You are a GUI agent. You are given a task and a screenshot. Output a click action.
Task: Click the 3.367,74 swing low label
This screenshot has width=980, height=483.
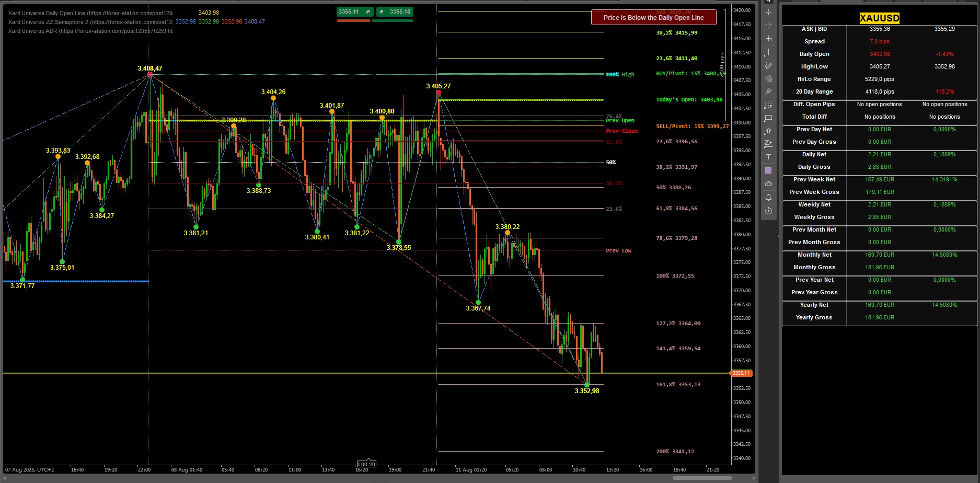click(x=478, y=308)
